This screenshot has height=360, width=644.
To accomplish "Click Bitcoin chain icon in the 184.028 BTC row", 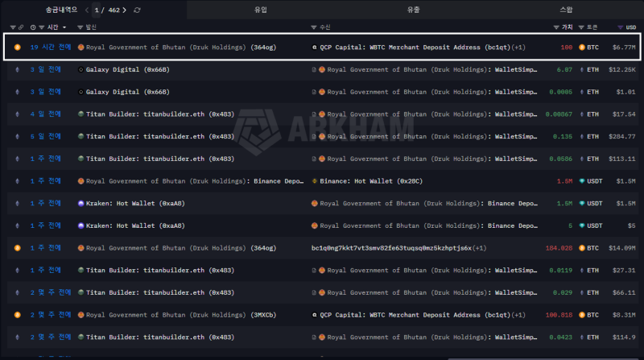I will [x=17, y=248].
